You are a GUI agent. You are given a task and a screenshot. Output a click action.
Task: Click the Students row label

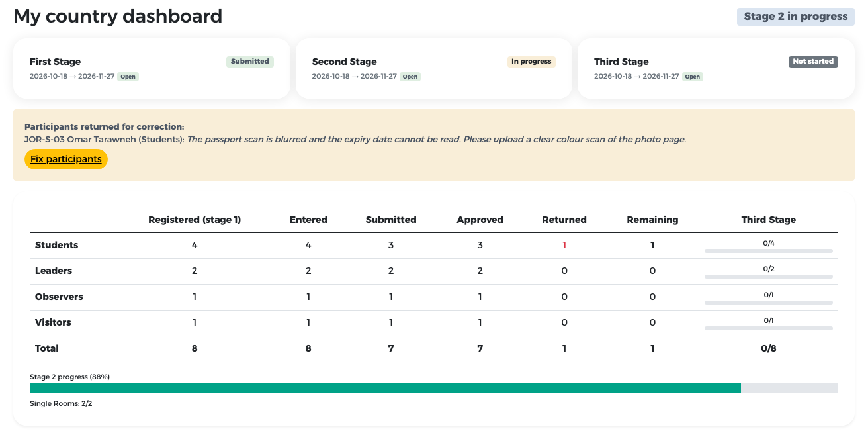click(x=56, y=245)
